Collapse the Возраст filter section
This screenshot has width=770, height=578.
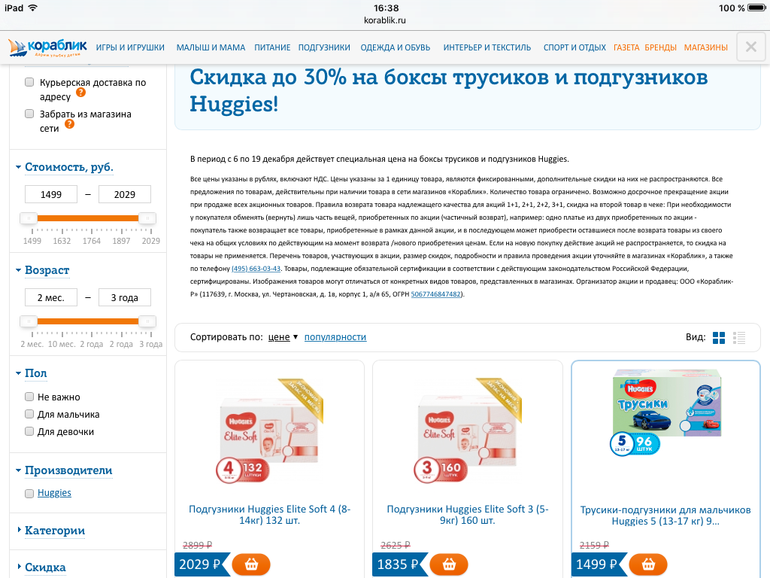[47, 270]
